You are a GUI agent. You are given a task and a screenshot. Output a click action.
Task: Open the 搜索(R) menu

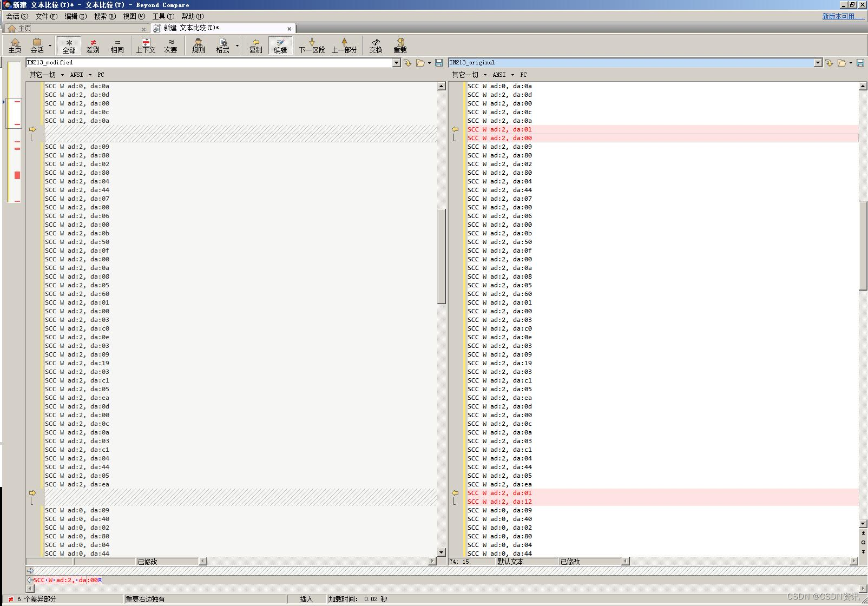point(105,16)
